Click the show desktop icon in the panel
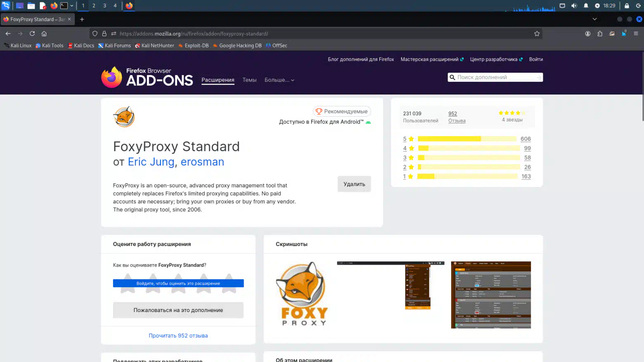This screenshot has height=362, width=644. click(x=19, y=5)
